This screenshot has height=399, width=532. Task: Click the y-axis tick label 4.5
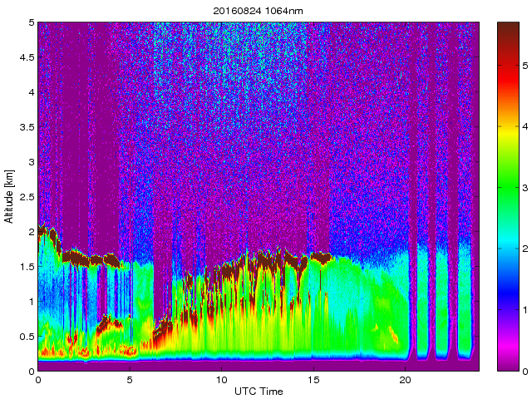[x=27, y=57]
